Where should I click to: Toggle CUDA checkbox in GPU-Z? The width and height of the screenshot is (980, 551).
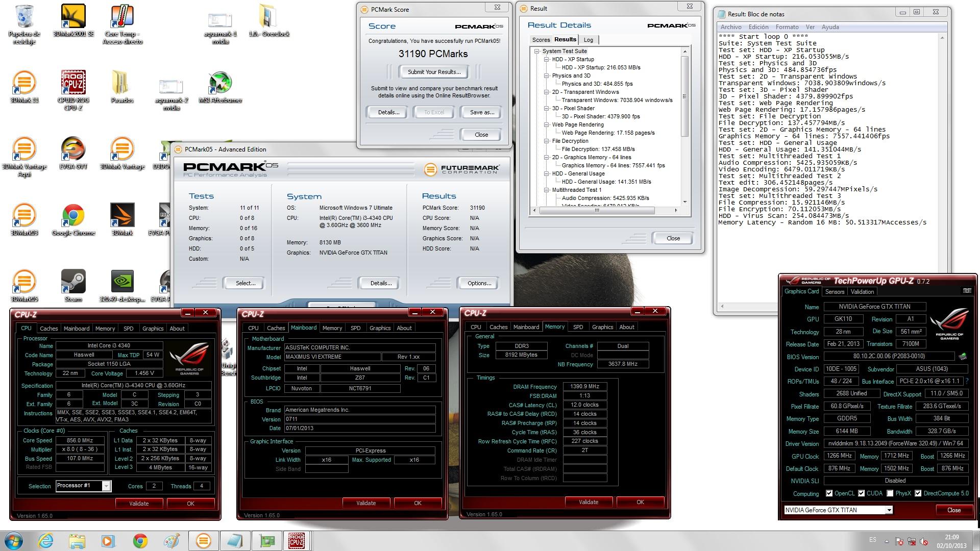click(862, 493)
